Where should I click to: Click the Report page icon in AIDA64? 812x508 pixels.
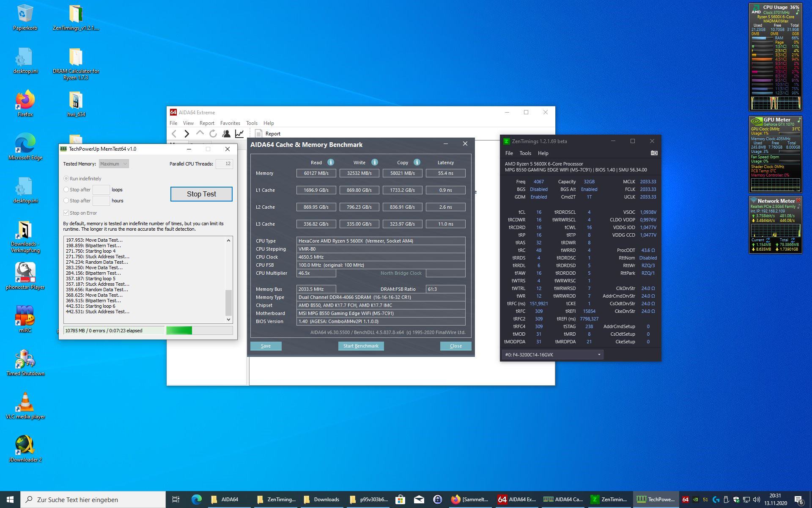258,134
